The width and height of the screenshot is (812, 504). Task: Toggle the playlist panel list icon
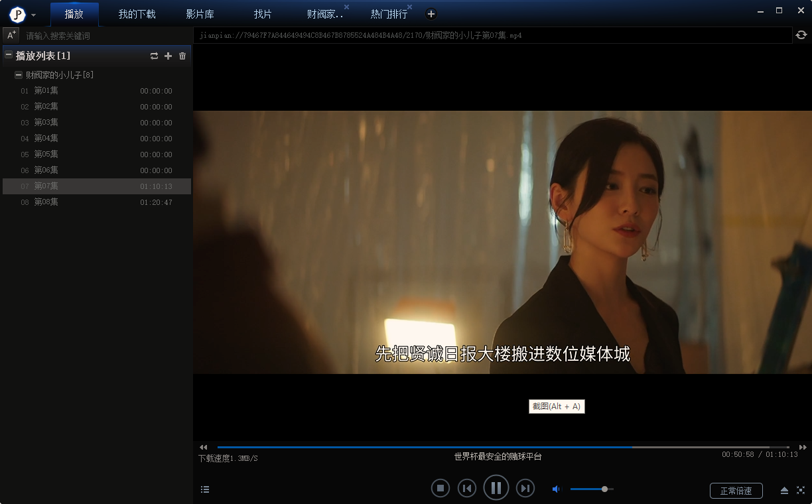coord(205,489)
